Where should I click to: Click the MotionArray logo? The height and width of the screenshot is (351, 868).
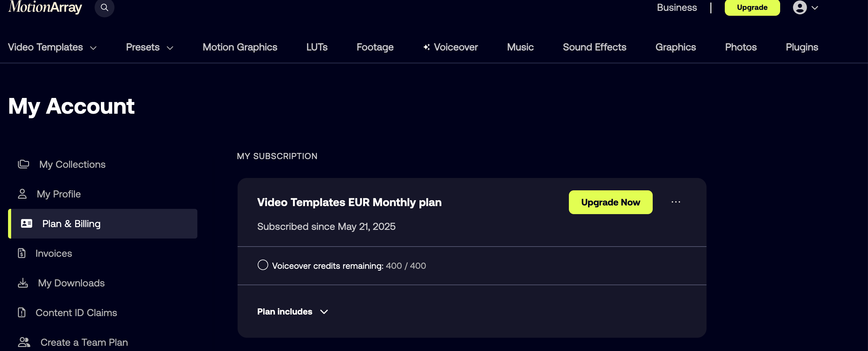45,7
